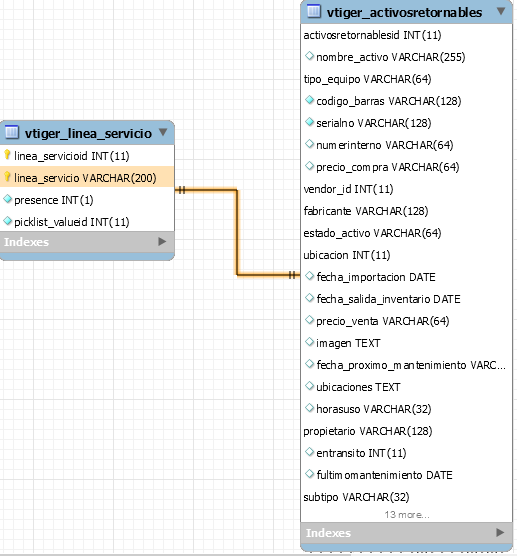Image resolution: width=517 pixels, height=556 pixels.
Task: Select the key icon beside linea_servicio VARCHAR(200)
Action: 7,177
